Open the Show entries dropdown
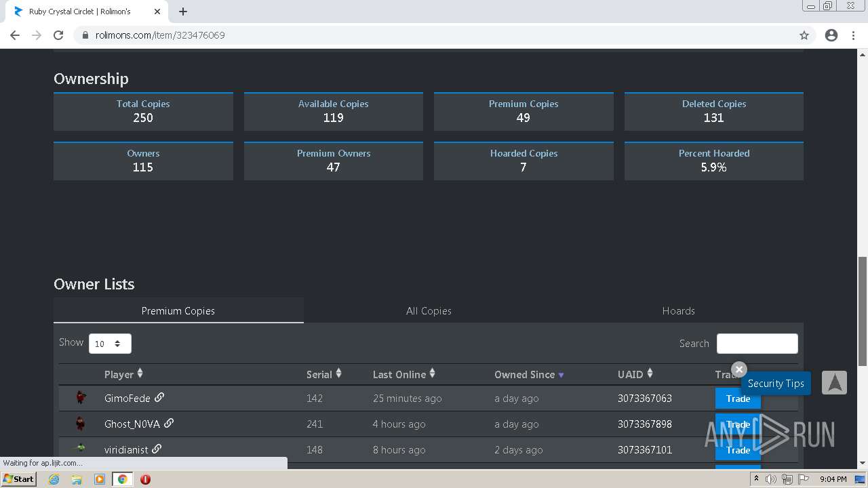868x488 pixels. pos(110,344)
